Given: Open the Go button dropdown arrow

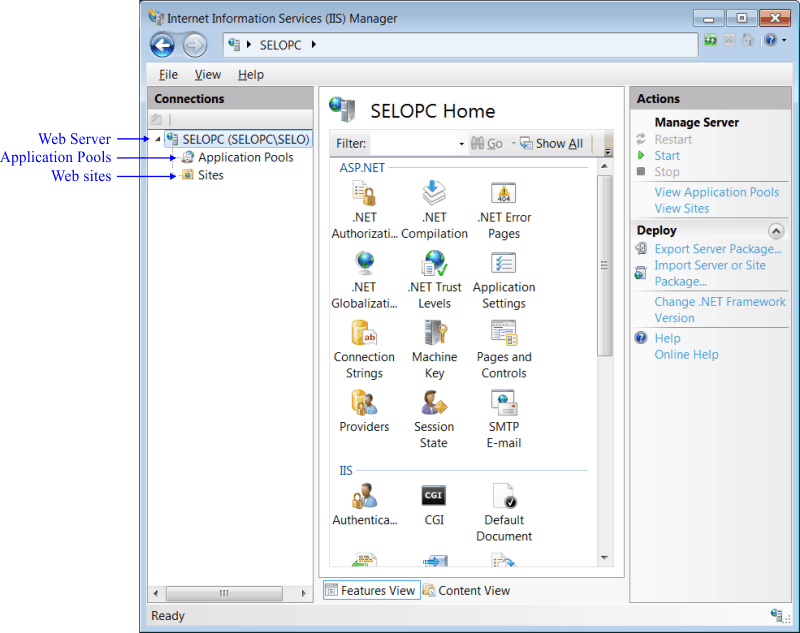Looking at the screenshot, I should pyautogui.click(x=513, y=144).
